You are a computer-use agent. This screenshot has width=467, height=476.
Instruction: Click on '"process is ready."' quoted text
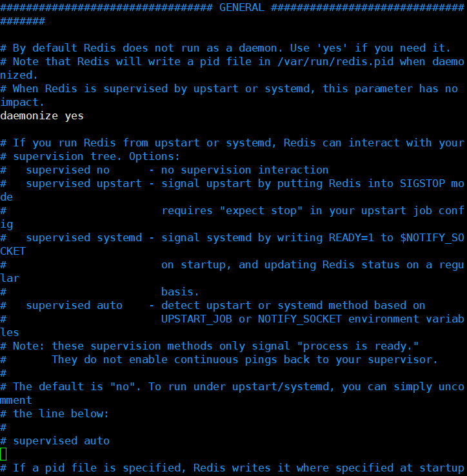point(358,346)
